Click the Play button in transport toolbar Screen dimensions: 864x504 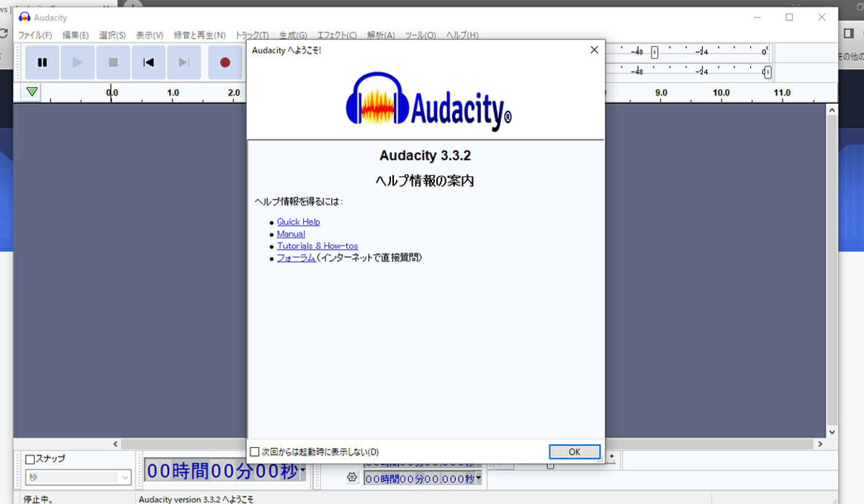pos(78,63)
